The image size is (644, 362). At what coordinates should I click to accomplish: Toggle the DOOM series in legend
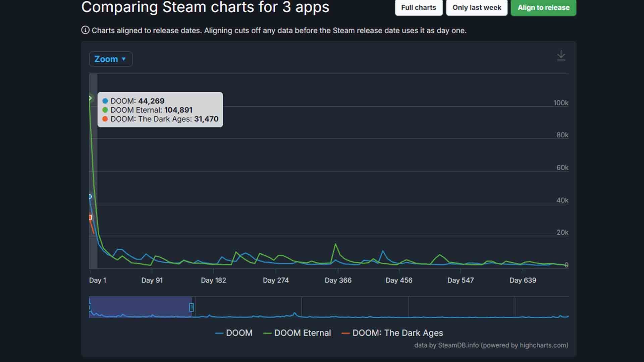(x=233, y=333)
